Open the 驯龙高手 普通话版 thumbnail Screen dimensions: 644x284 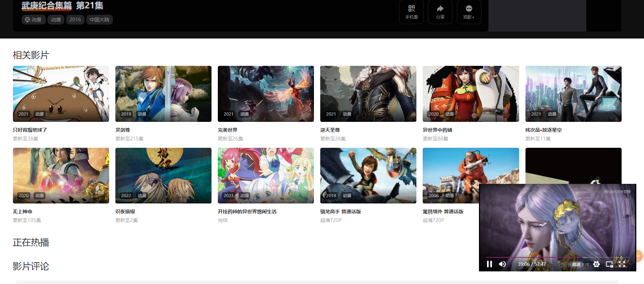[x=368, y=175]
